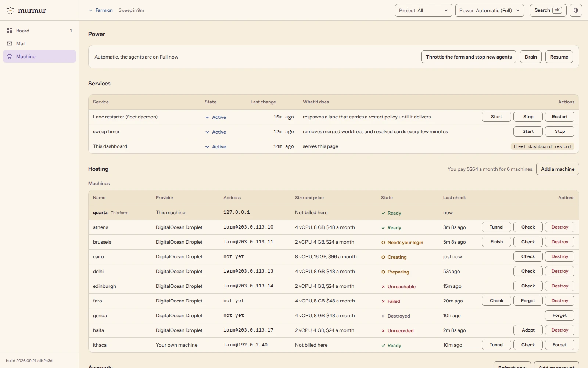Check the edinburgh machine
This screenshot has width=588, height=368.
[x=528, y=286]
